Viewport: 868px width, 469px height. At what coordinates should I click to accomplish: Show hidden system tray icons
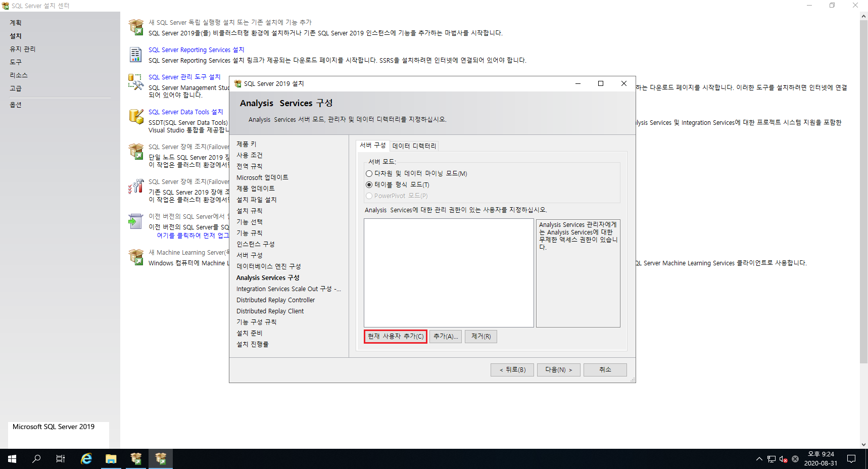759,459
